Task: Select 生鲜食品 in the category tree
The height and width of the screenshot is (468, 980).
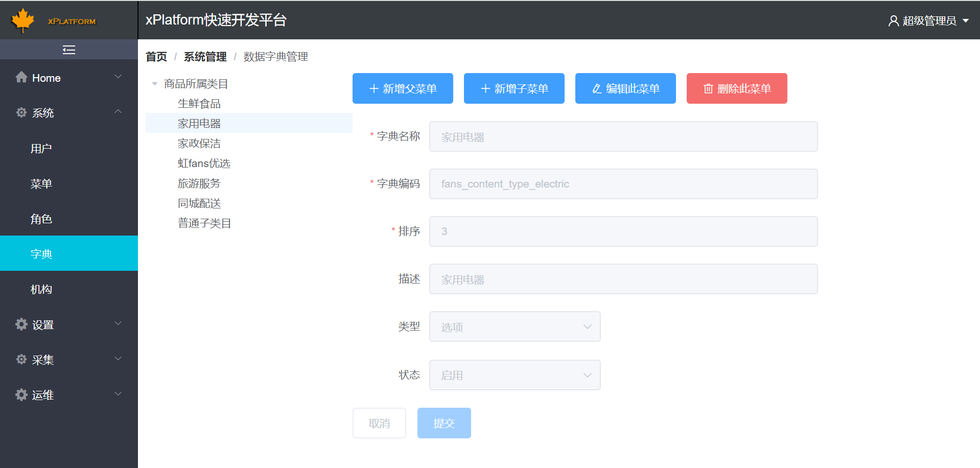Action: [199, 103]
